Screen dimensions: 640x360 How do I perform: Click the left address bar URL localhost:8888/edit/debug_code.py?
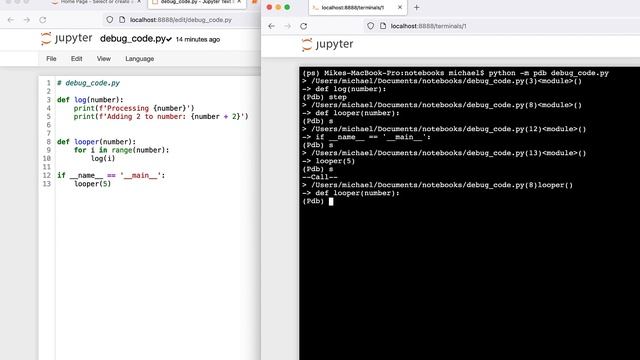pos(181,20)
